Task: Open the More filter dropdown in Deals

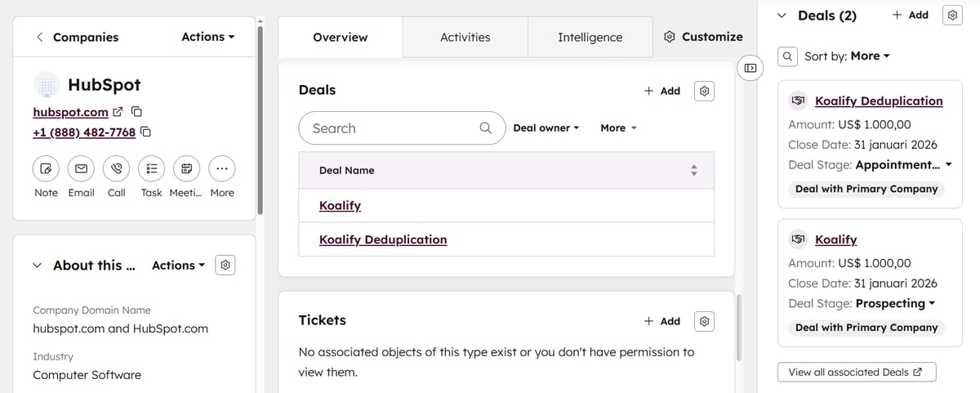Action: pos(618,128)
